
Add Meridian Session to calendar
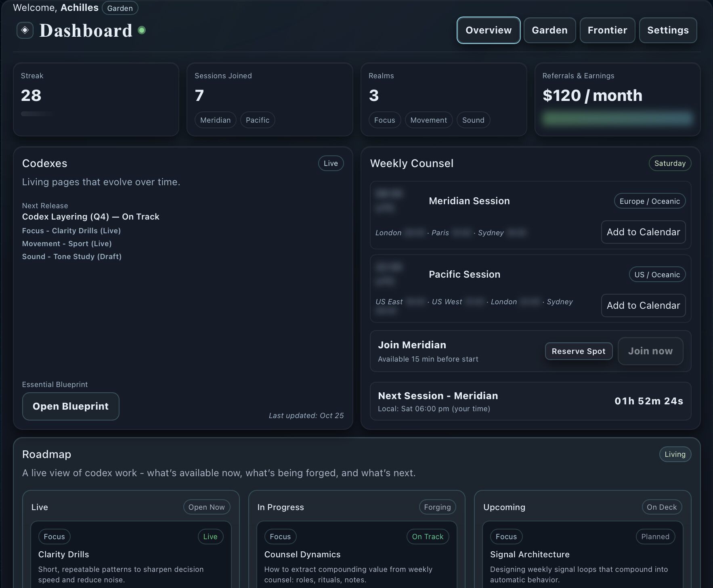643,232
